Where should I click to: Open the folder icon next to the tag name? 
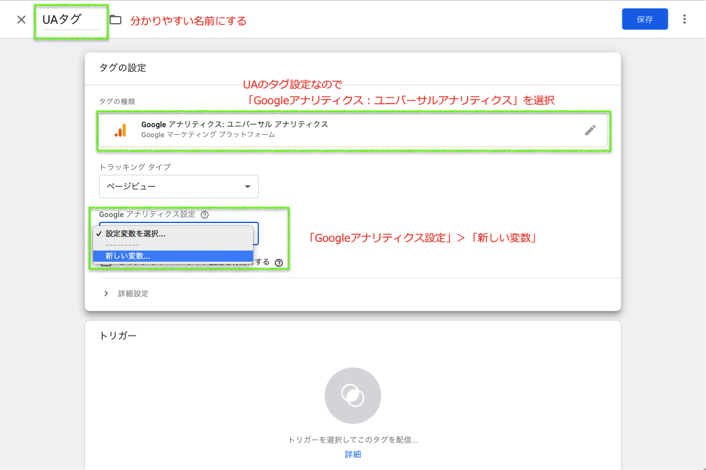click(116, 20)
